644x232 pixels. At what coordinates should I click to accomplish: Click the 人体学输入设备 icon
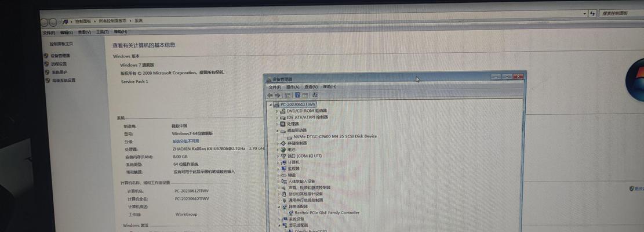pos(284,181)
